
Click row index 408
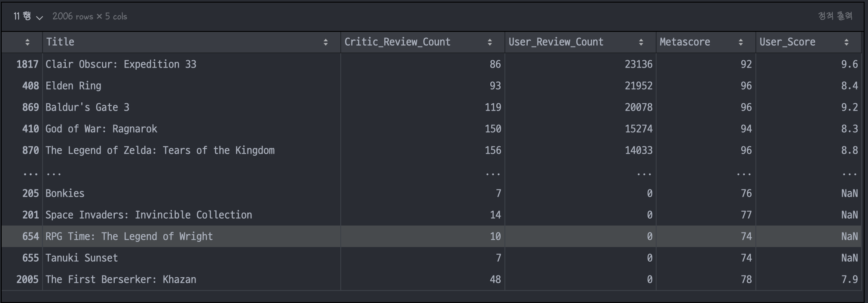pyautogui.click(x=30, y=86)
